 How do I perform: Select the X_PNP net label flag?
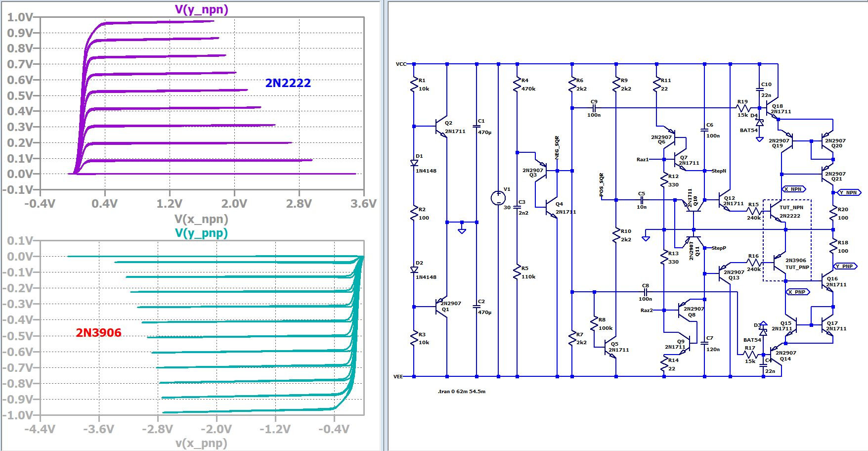click(x=798, y=292)
